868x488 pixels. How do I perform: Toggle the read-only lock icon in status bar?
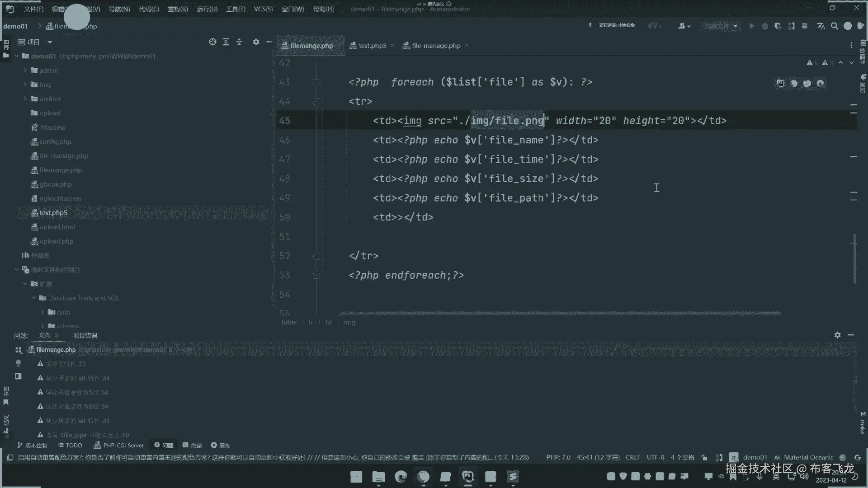click(704, 457)
